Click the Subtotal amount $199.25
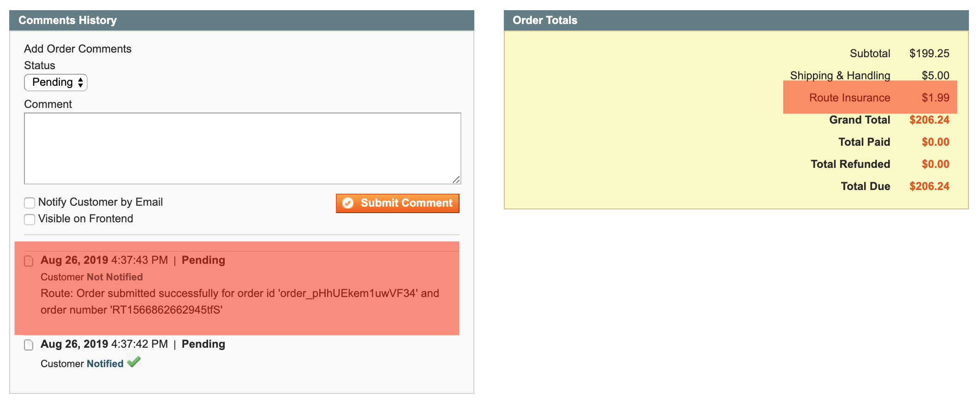Screen dimensions: 980x404 [929, 53]
